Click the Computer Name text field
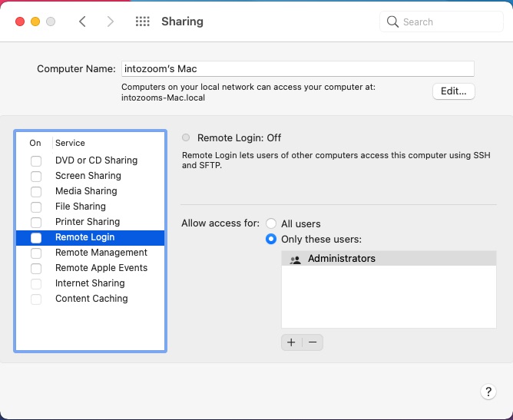Image resolution: width=513 pixels, height=420 pixels. pos(298,68)
